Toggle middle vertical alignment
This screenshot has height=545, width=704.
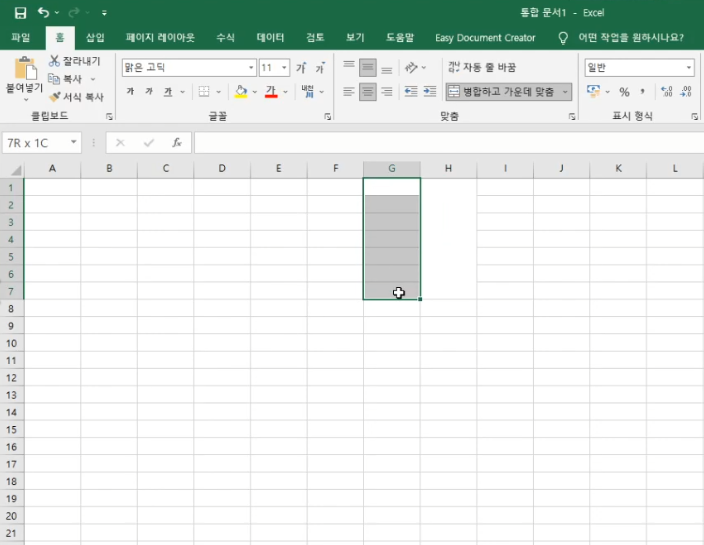368,68
